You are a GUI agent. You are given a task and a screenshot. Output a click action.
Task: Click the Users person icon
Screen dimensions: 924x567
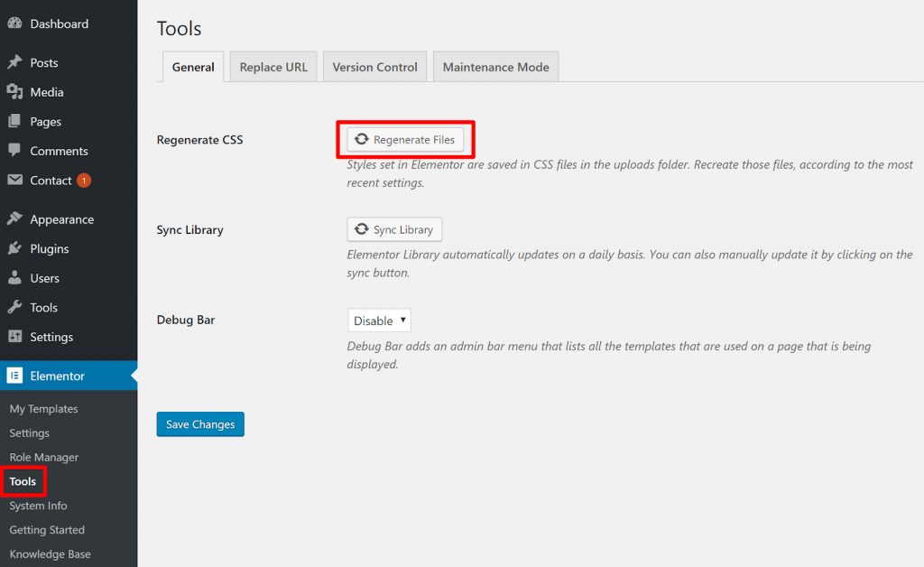(x=14, y=278)
